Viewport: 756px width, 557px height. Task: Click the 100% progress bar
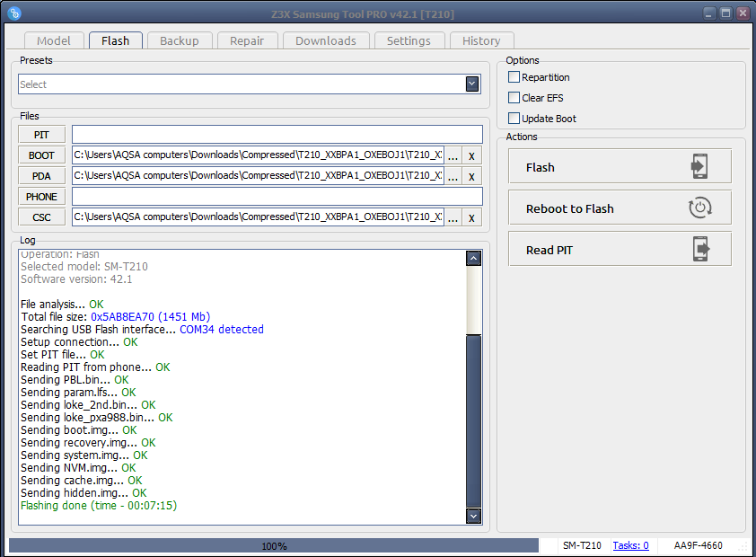click(274, 546)
